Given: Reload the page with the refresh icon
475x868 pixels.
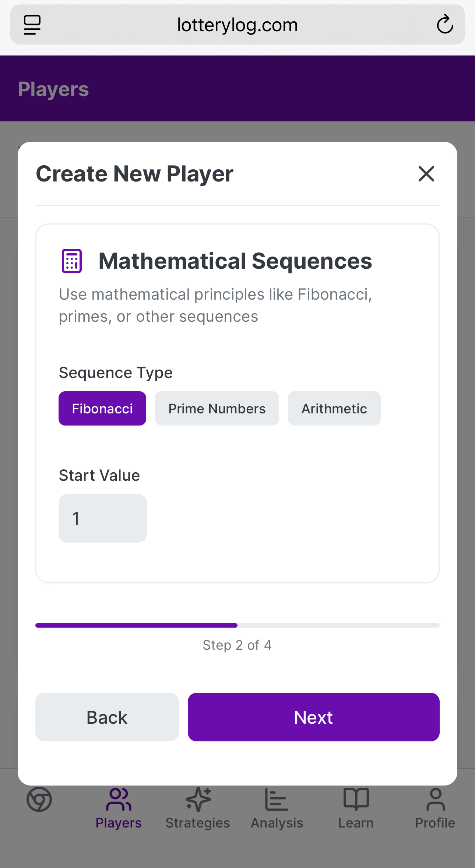Looking at the screenshot, I should click(x=445, y=25).
